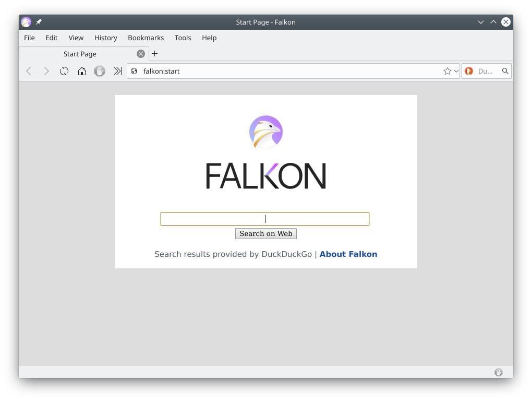Reload the current page
Viewport: 532px width, 401px height.
point(64,71)
